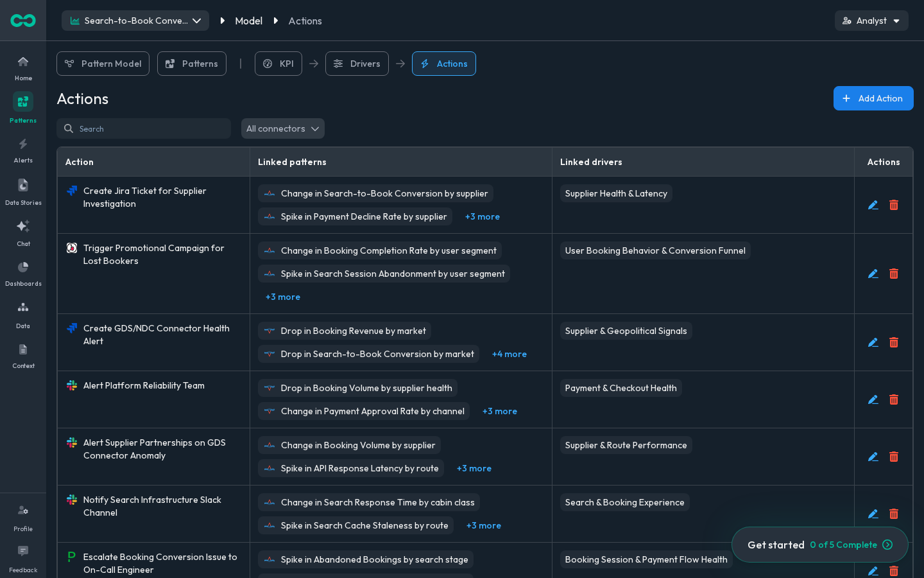
Task: Open Supplier Health & Latency driver
Action: 616,193
